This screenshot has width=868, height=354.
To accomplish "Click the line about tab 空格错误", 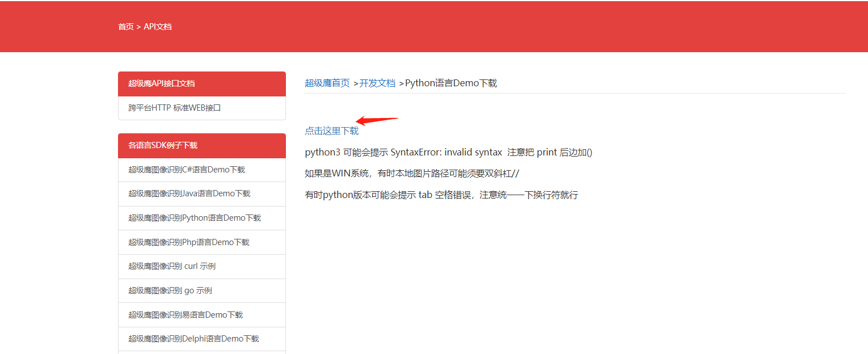I will tap(441, 195).
